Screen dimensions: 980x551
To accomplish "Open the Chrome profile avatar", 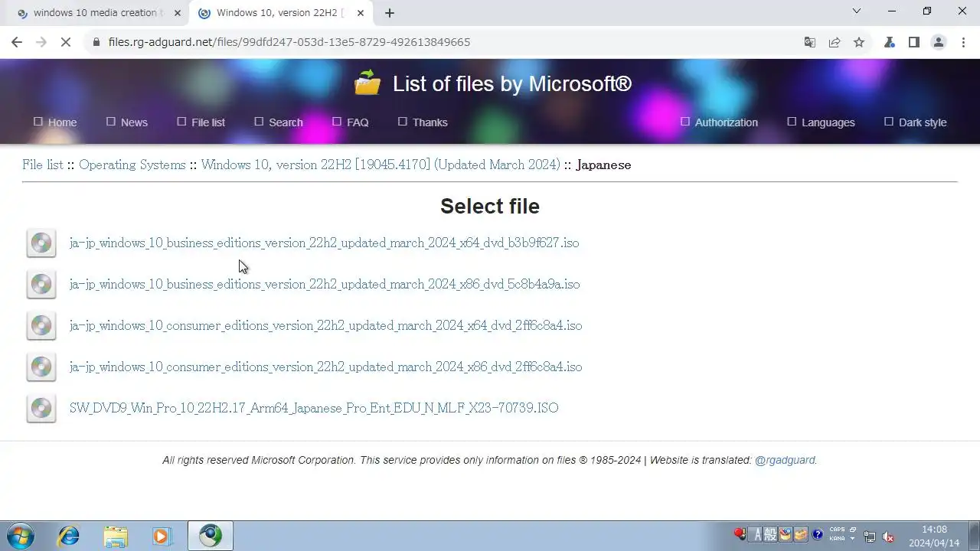I will pos(939,42).
